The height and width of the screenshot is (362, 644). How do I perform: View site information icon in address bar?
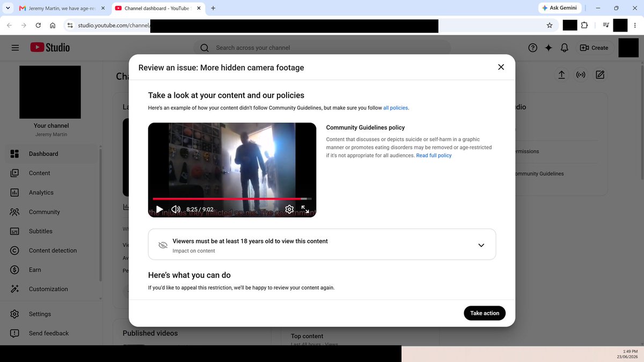(x=69, y=25)
